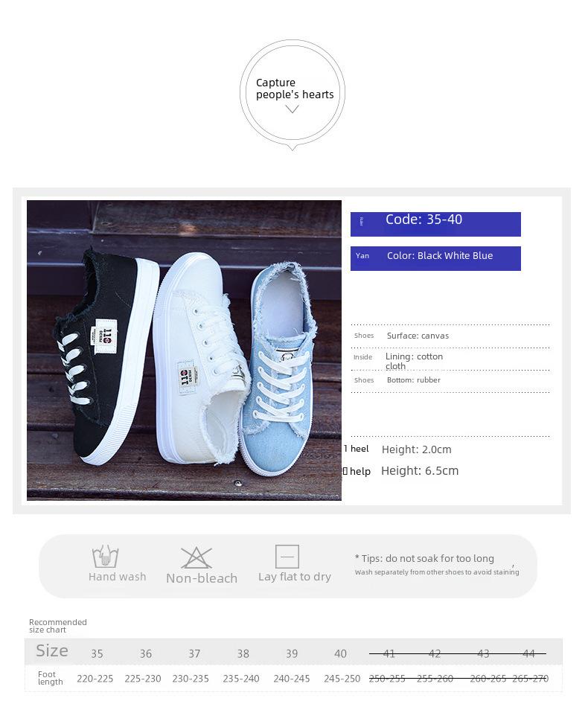This screenshot has width=588, height=701.
Task: Click the Code: 35-40 blue banner
Action: pyautogui.click(x=435, y=224)
